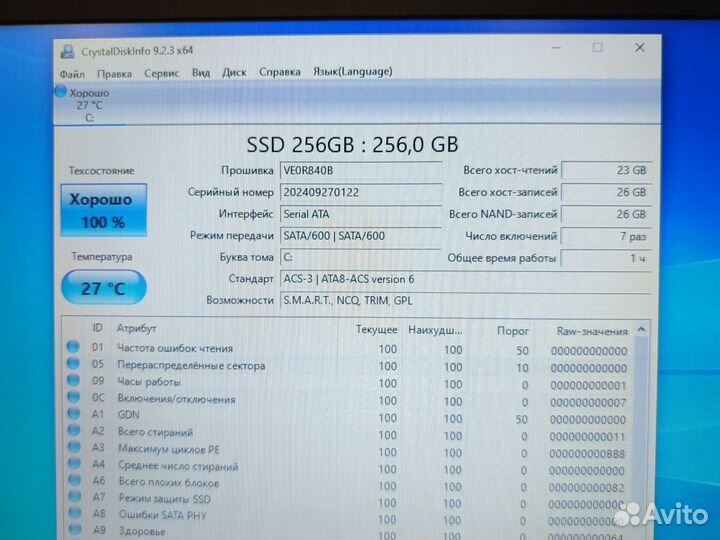Select the C: disk tab with Хорошо status
The width and height of the screenshot is (720, 540).
pyautogui.click(x=90, y=105)
